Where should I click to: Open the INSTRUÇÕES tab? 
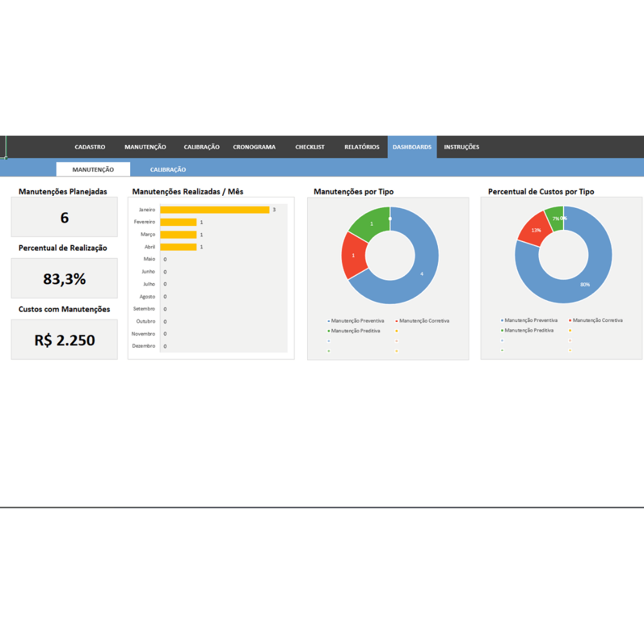[x=462, y=147]
